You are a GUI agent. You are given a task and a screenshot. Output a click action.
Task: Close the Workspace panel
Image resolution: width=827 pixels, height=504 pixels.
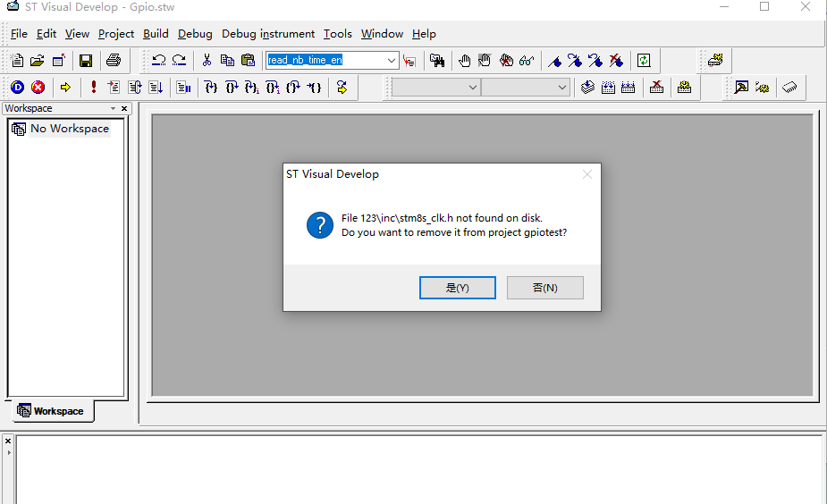click(x=124, y=109)
